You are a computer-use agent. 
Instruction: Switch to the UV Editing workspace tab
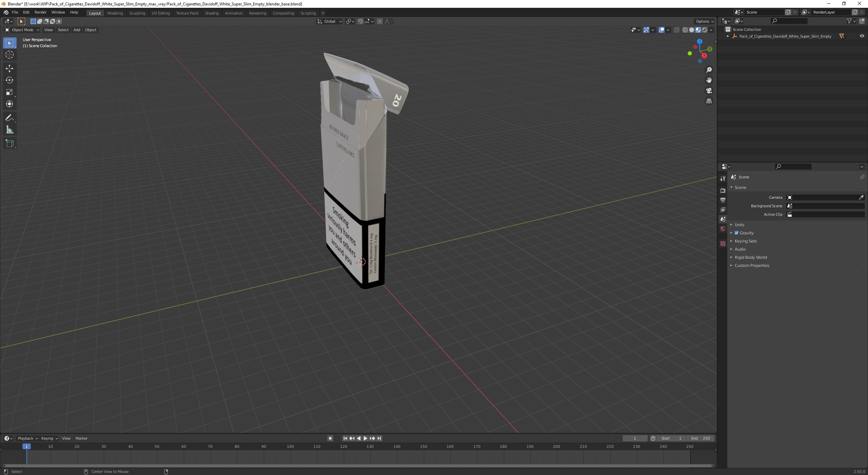click(160, 13)
